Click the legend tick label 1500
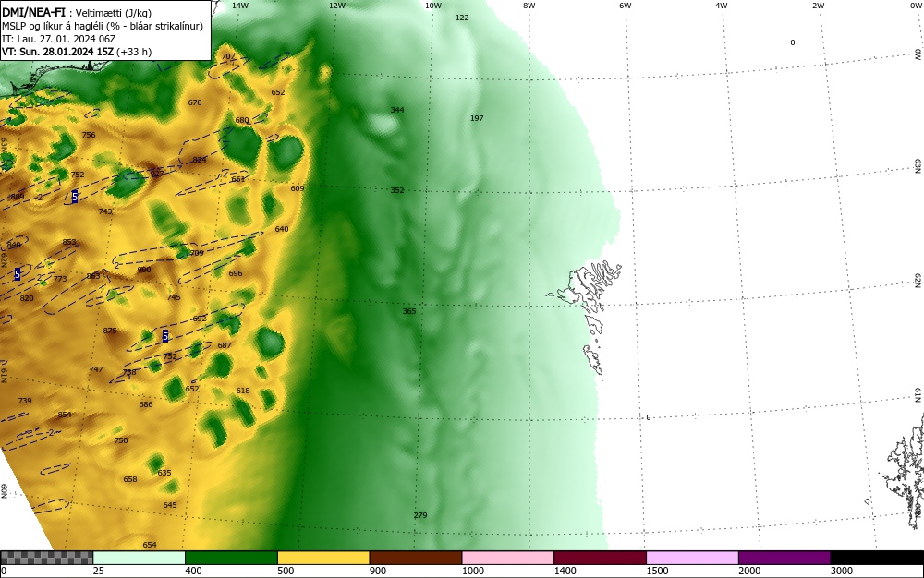The width and height of the screenshot is (924, 578). point(658,571)
